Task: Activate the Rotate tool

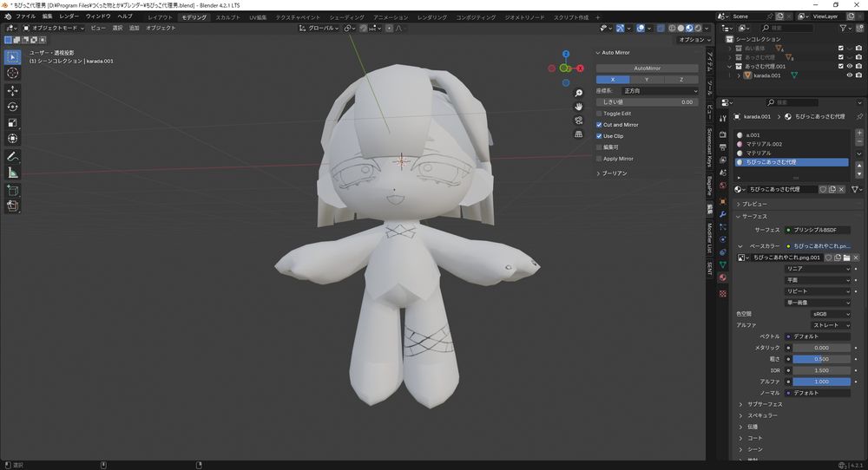Action: click(x=13, y=107)
